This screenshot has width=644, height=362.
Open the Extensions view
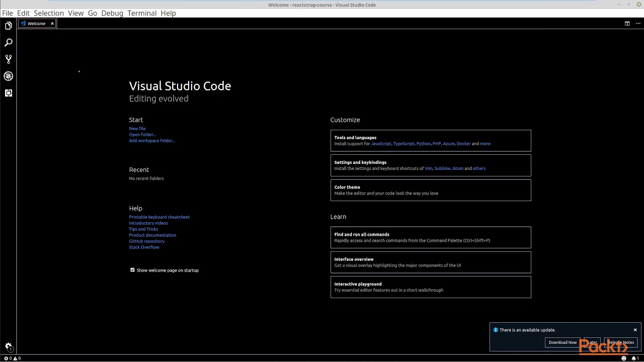pyautogui.click(x=8, y=93)
